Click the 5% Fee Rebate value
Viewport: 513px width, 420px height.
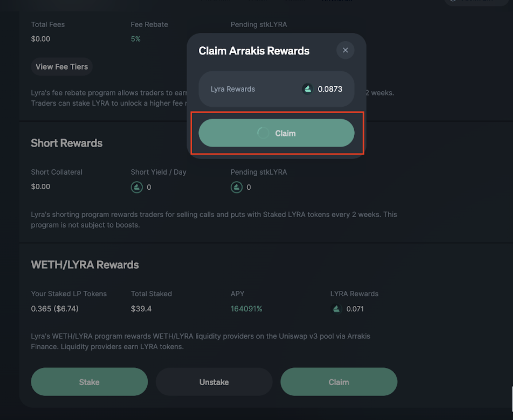point(136,39)
